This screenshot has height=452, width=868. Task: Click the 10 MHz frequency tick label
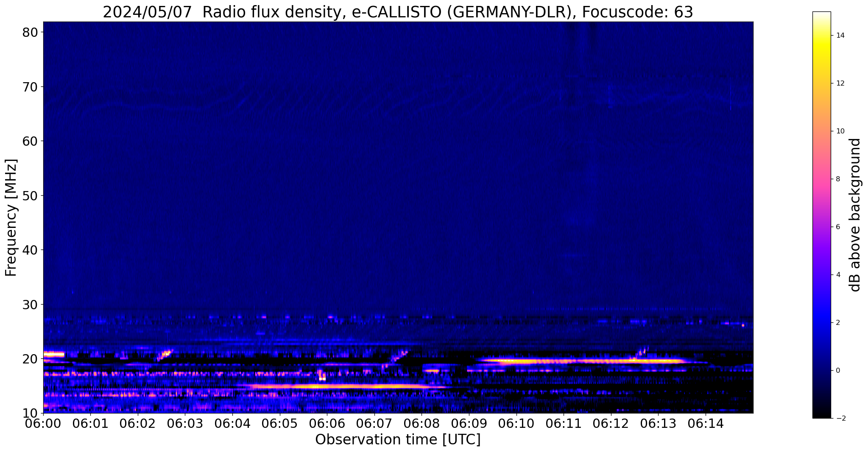tap(30, 413)
